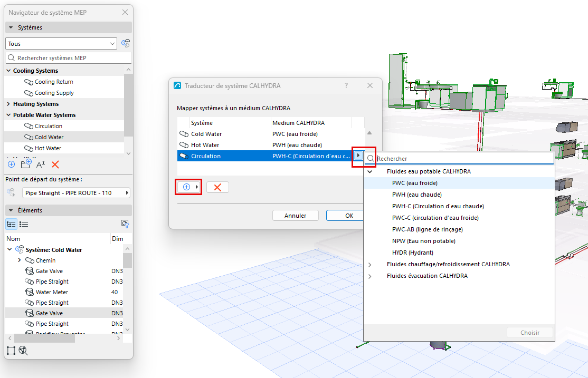Click the help question mark in CALHYDRA dialog
Screen dimensions: 588x378
point(346,86)
